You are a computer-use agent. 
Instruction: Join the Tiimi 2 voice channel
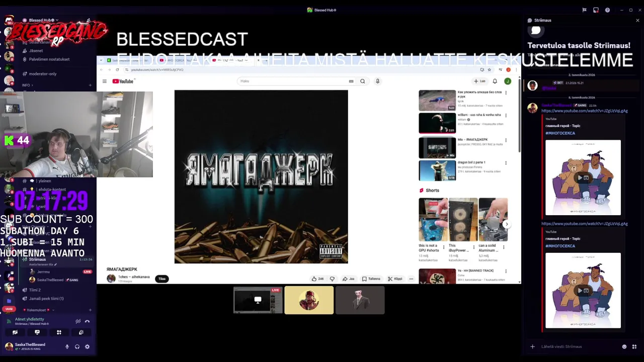click(35, 290)
